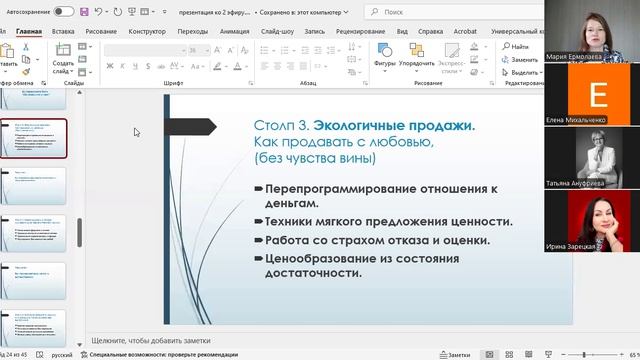Open the Шрифт dialog launcher
640x360 pixels.
[251, 83]
